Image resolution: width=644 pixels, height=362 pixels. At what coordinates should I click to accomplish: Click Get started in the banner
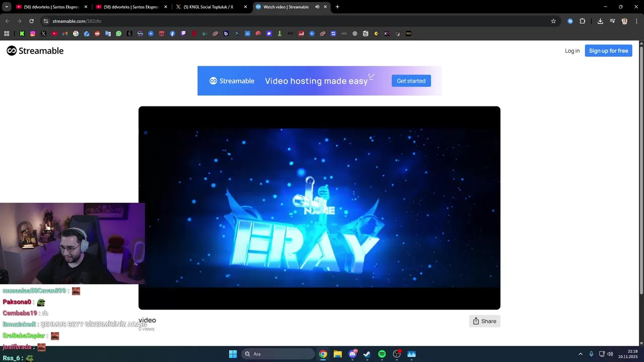coord(411,81)
